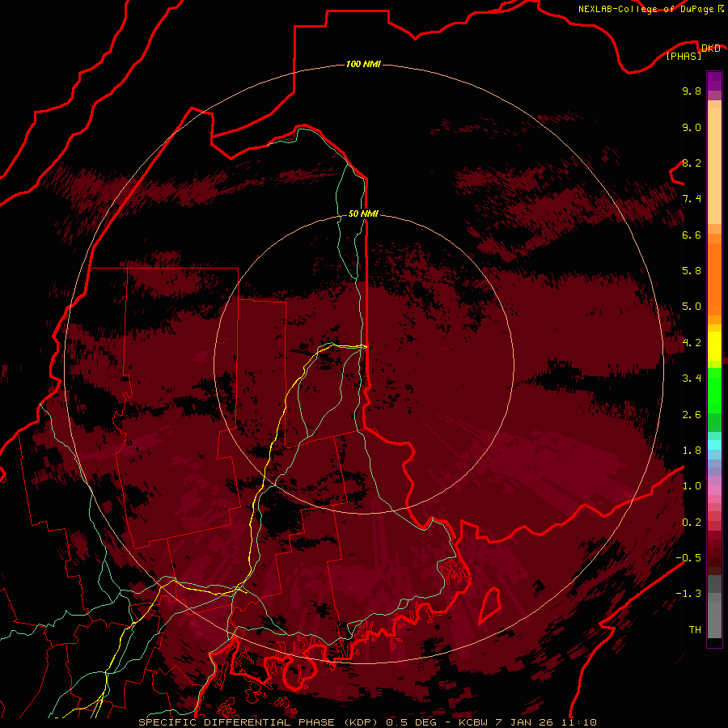
Task: Click the 1.8 scale value
Action: coord(692,451)
